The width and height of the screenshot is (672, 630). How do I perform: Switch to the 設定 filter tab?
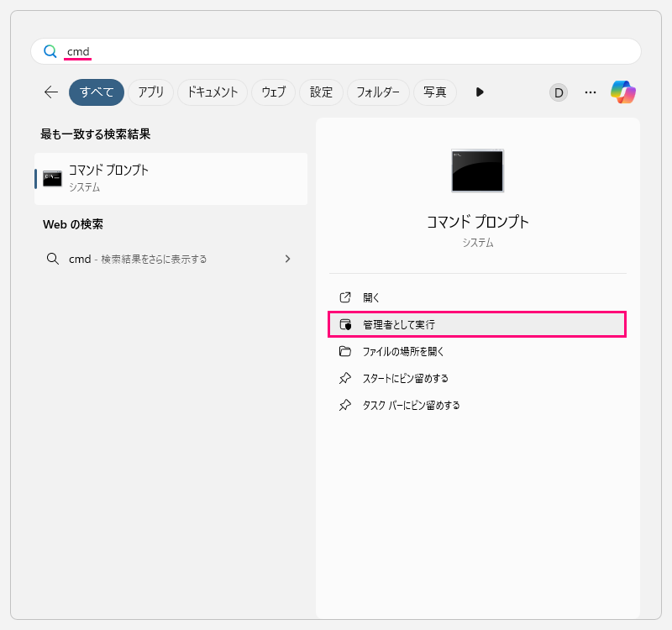click(321, 92)
